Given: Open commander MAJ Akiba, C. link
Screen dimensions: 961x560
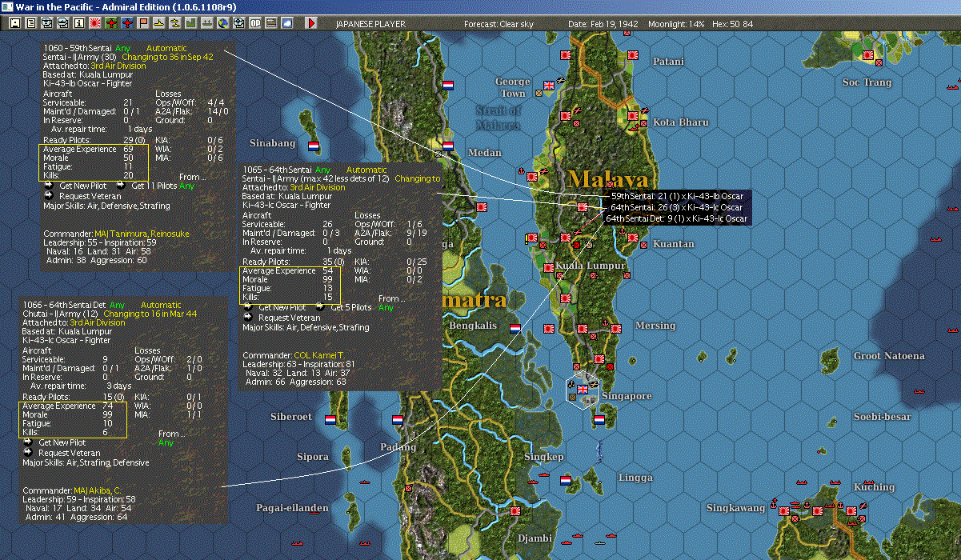Looking at the screenshot, I should click(x=98, y=491).
